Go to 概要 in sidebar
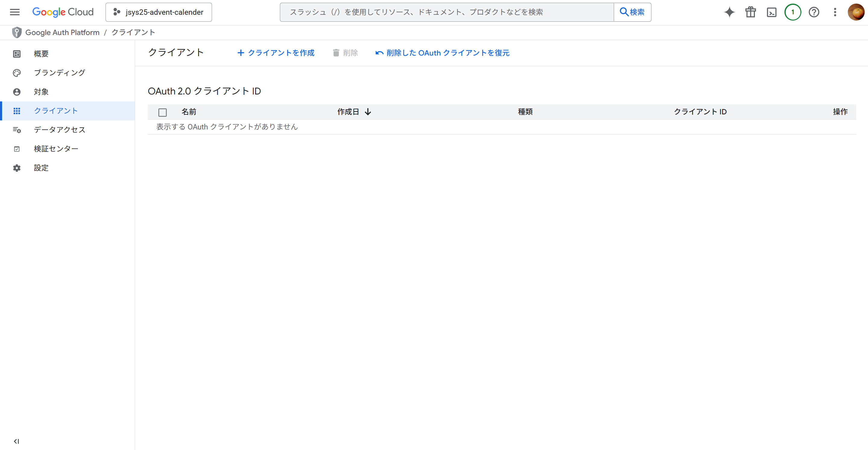Image resolution: width=868 pixels, height=450 pixels. (x=41, y=54)
